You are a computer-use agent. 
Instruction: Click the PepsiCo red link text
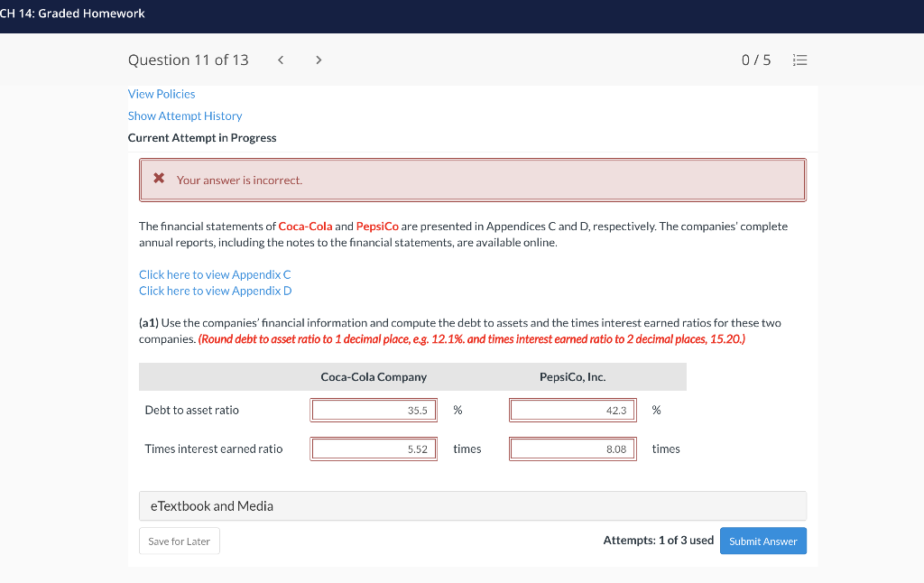coord(377,227)
